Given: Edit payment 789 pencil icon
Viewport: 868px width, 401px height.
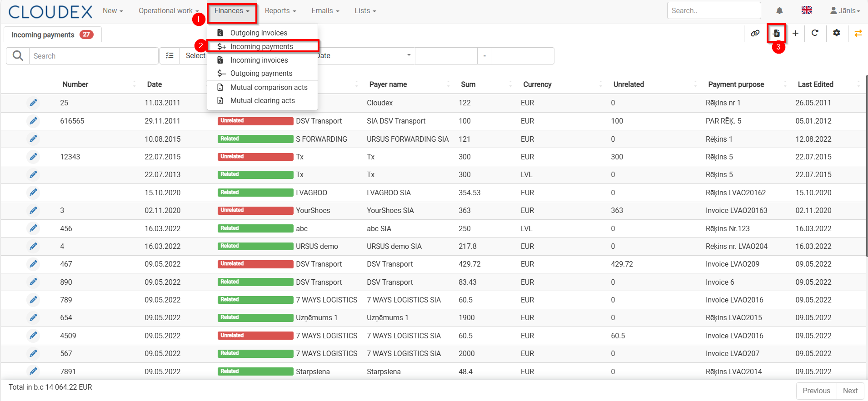Looking at the screenshot, I should [33, 300].
